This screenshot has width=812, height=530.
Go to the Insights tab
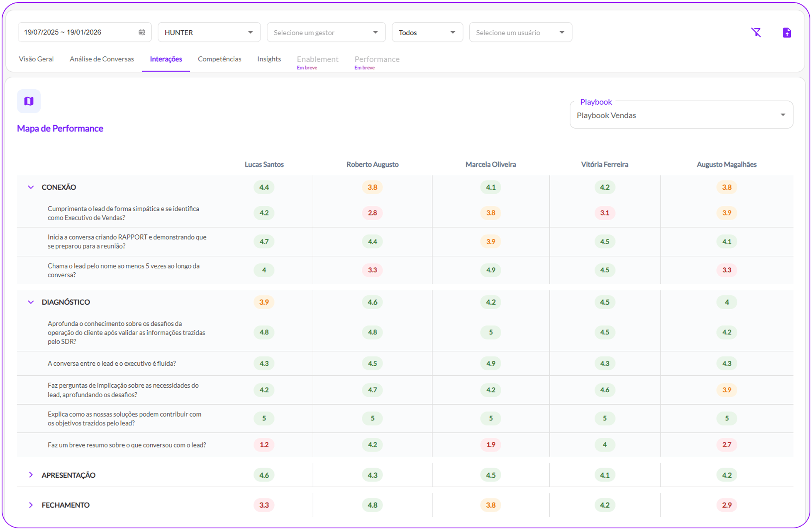(x=269, y=59)
